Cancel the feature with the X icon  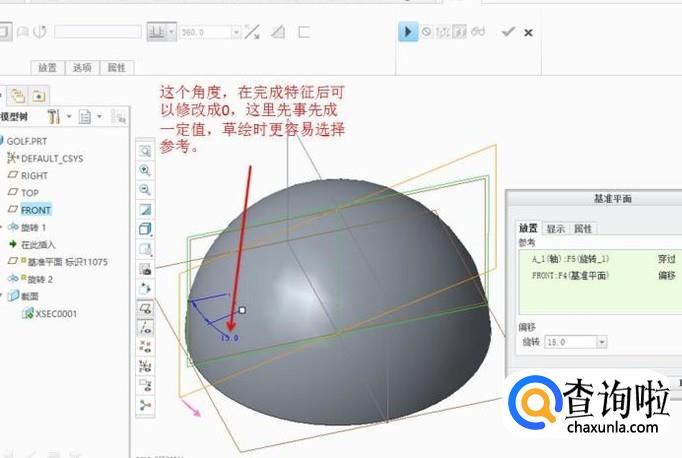[x=528, y=32]
